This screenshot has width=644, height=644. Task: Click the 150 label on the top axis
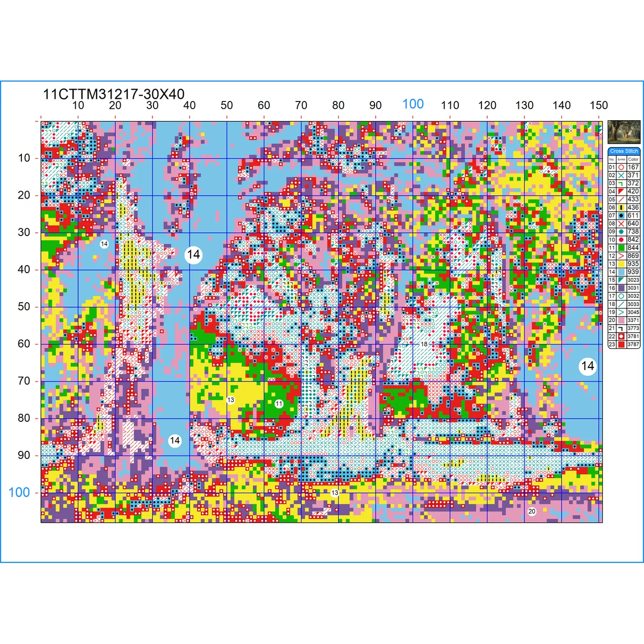coord(598,105)
